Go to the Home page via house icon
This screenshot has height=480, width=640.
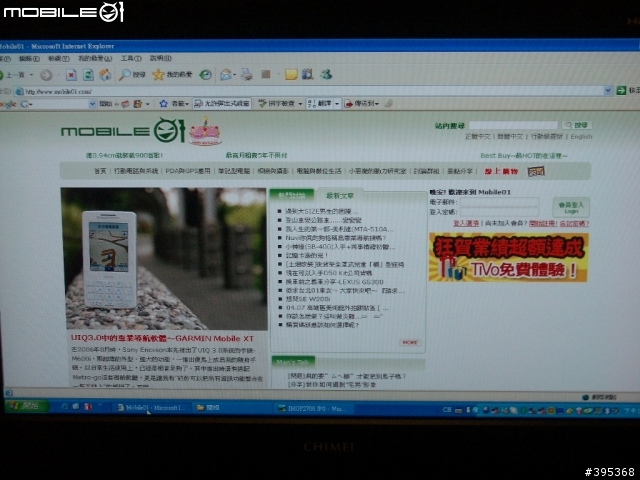point(105,74)
